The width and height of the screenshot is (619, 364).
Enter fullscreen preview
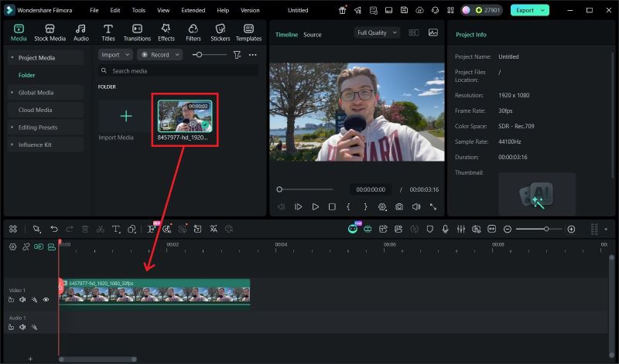tap(433, 206)
